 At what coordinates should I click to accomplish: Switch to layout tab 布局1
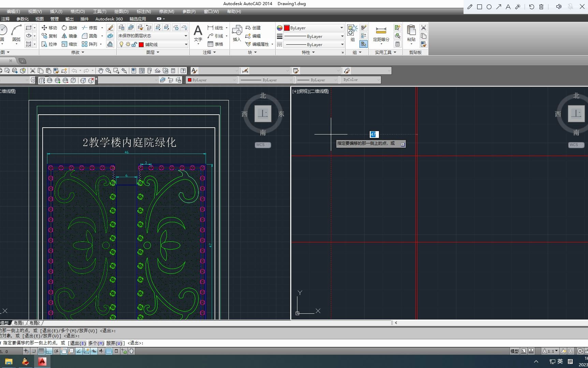[19, 323]
